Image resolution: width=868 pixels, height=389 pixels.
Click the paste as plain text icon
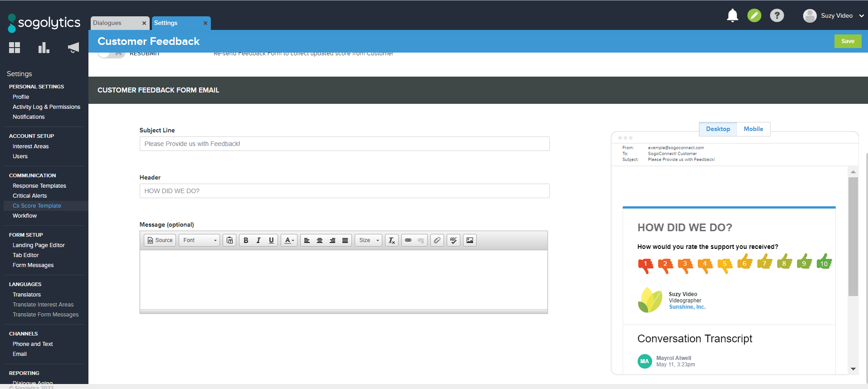tap(230, 240)
